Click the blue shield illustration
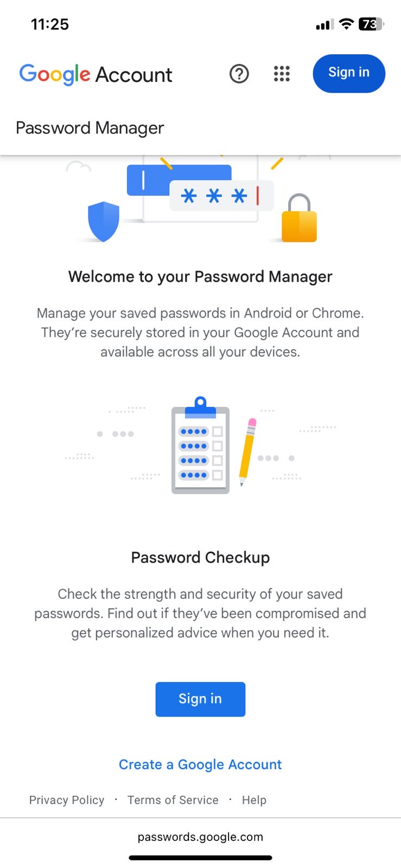Screen dimensions: 401x868 tap(103, 221)
